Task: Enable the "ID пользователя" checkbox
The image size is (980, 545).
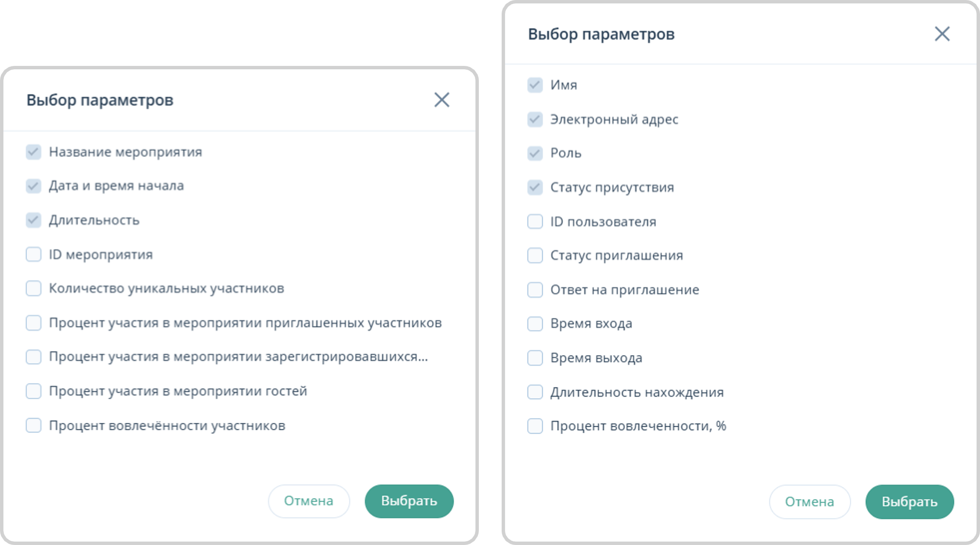Action: click(535, 221)
